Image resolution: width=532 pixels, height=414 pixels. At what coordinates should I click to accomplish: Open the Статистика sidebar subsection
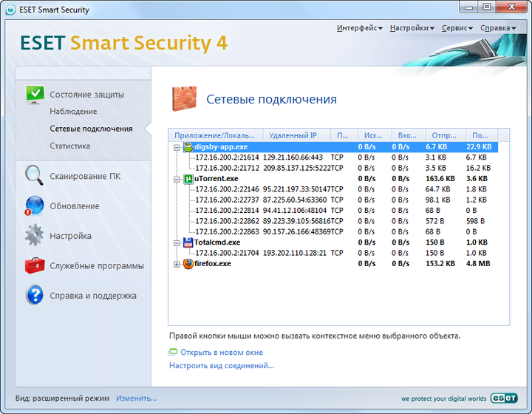pos(70,146)
